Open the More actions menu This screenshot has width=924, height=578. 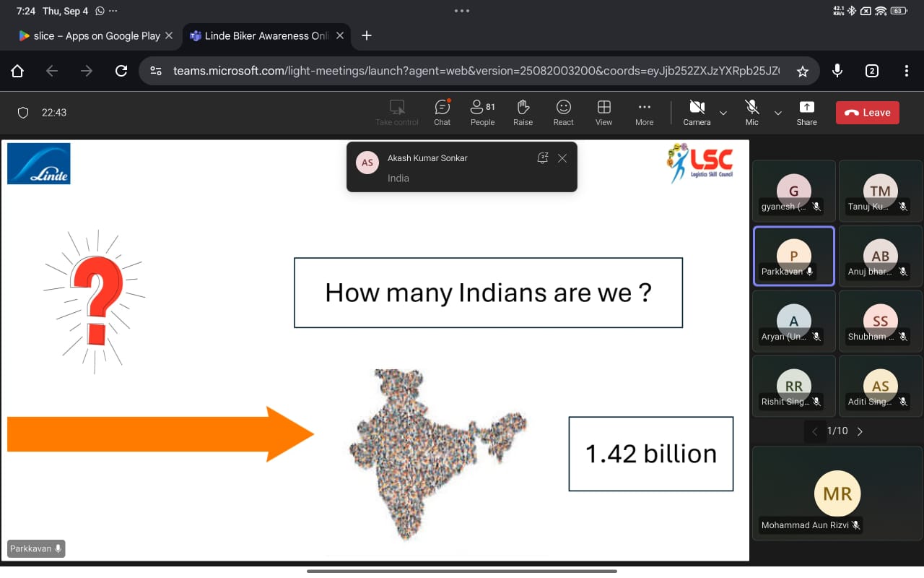[644, 113]
